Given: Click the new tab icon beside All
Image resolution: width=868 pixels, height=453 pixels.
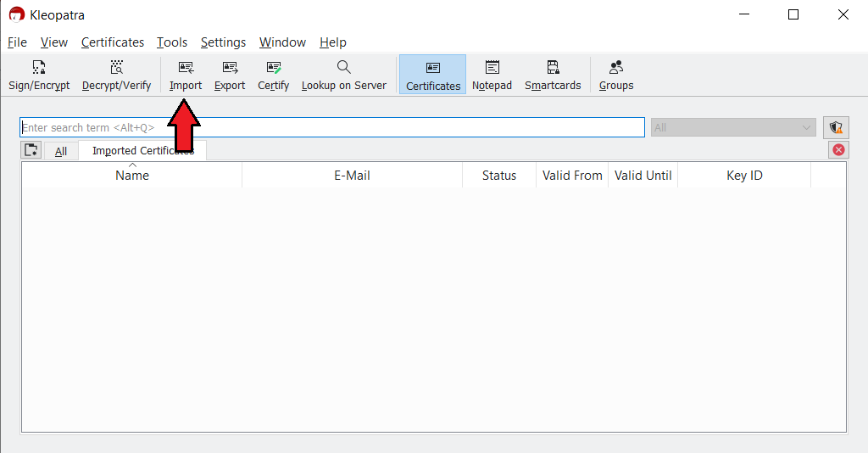Looking at the screenshot, I should pyautogui.click(x=31, y=150).
